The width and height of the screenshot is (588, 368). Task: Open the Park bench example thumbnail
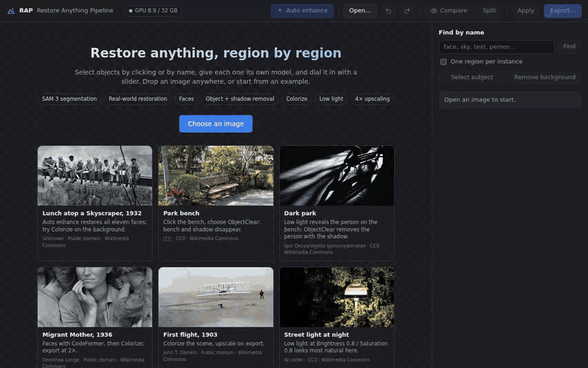215,176
